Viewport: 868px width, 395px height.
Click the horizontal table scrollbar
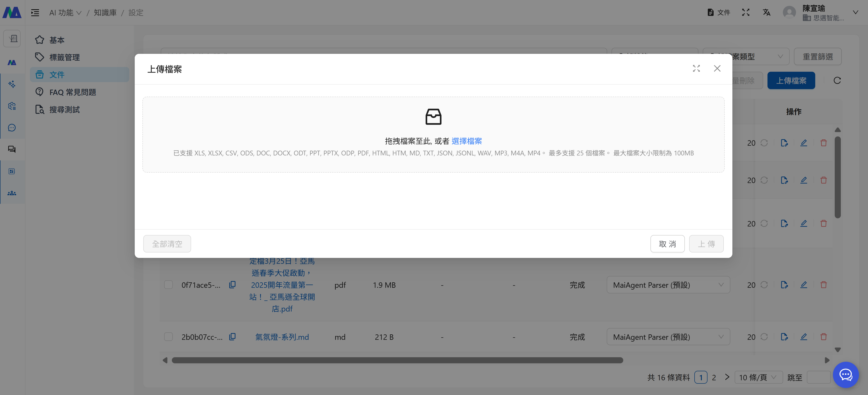click(397, 360)
